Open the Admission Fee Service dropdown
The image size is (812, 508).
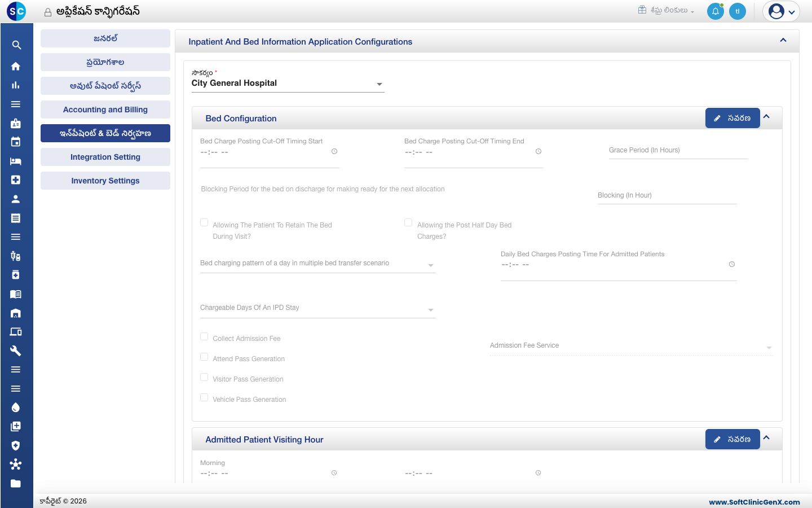pos(631,346)
